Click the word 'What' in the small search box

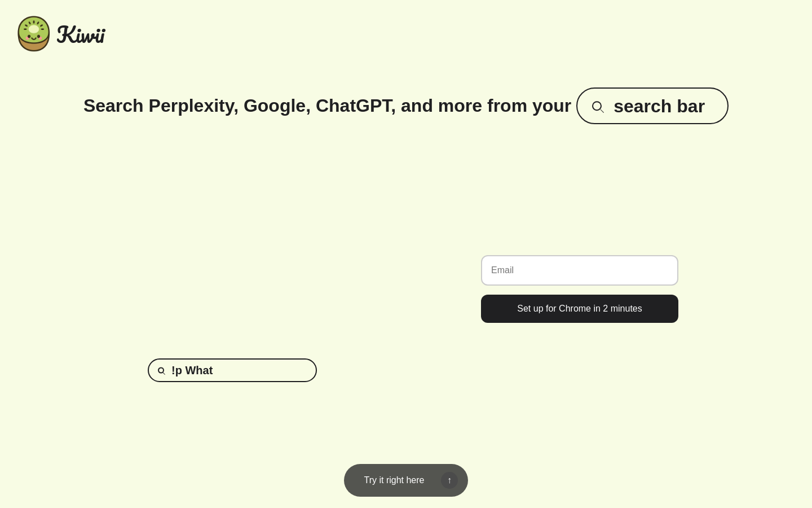[x=199, y=370]
